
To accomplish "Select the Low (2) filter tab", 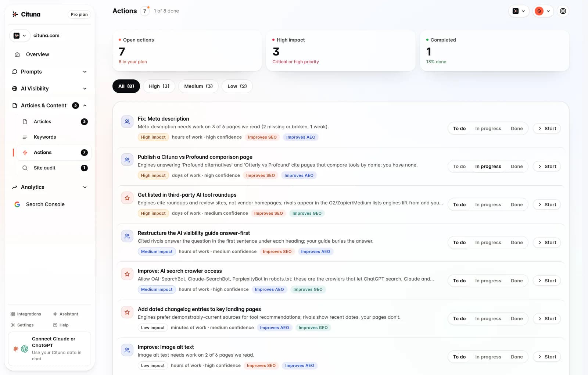I will click(237, 86).
